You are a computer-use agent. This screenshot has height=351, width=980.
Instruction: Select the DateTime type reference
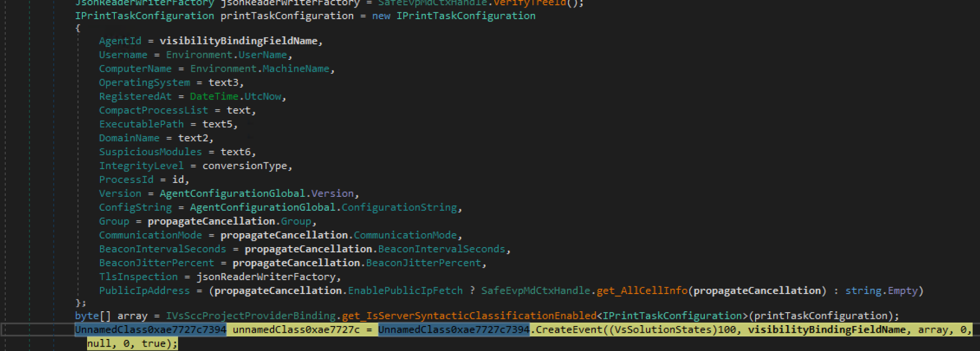pos(214,97)
